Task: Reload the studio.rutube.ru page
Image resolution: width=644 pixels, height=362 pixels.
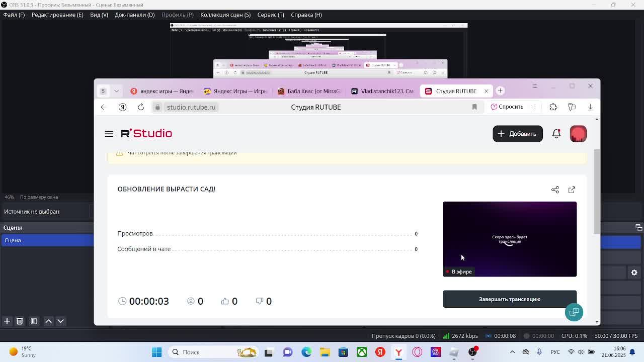Action: click(141, 107)
